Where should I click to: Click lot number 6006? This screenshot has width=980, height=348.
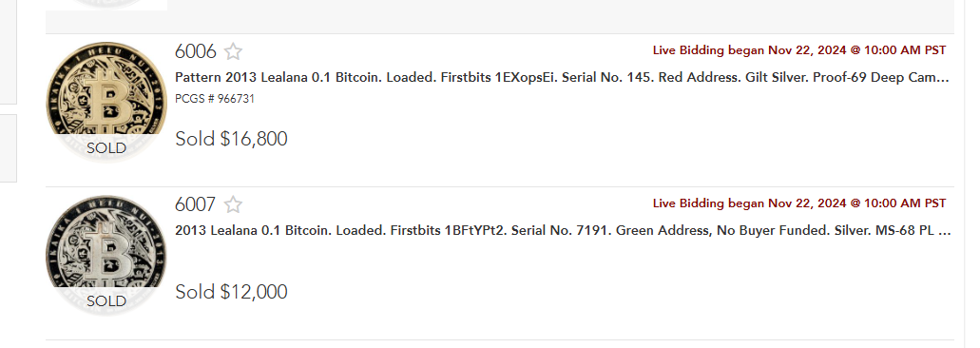pos(196,51)
